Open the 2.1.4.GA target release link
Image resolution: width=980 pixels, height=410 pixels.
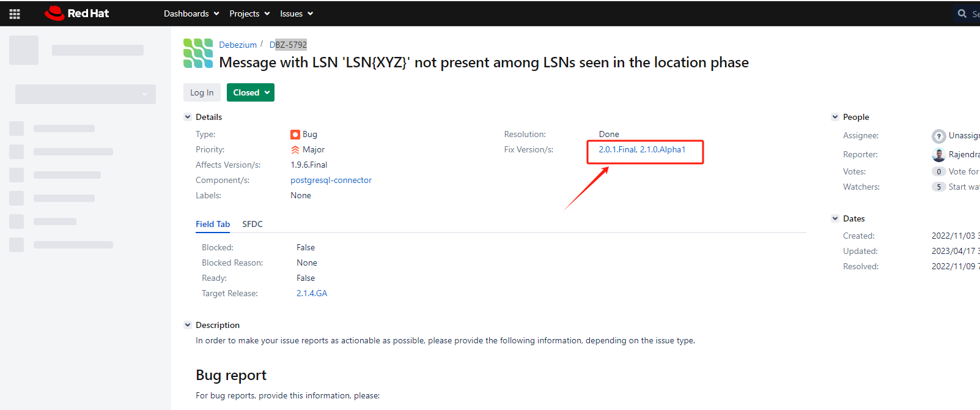point(312,293)
